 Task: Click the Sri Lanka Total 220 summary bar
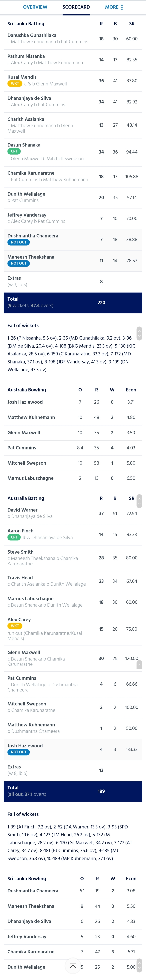73,303
